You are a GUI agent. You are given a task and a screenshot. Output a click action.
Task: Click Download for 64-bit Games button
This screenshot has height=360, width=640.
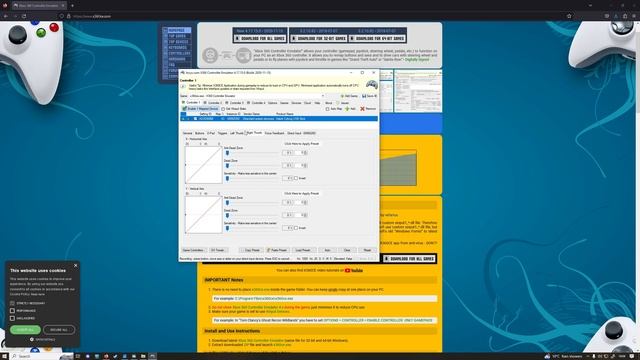[x=377, y=38]
